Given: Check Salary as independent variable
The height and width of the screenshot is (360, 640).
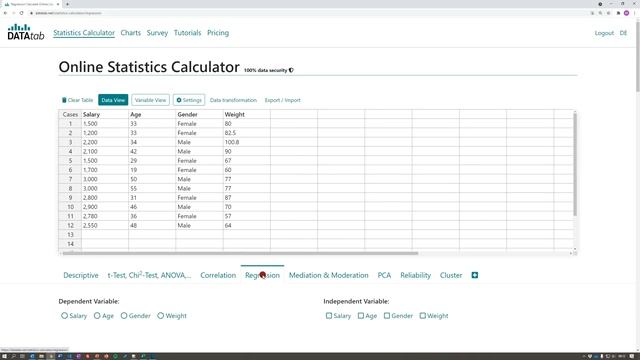Looking at the screenshot, I should 329,316.
